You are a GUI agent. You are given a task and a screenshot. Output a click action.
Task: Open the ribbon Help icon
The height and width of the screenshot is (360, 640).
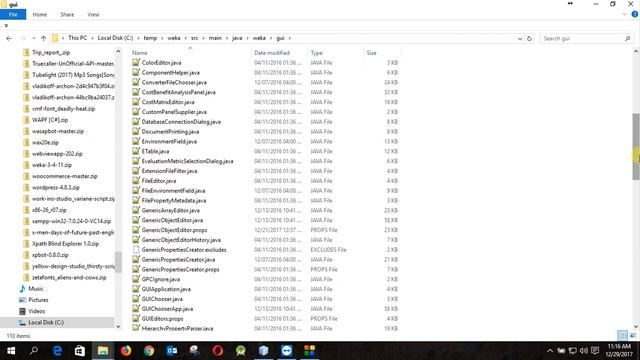click(x=635, y=14)
